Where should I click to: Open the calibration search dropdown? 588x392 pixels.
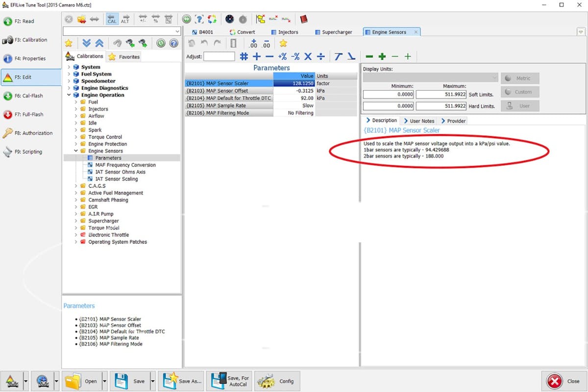tap(177, 31)
